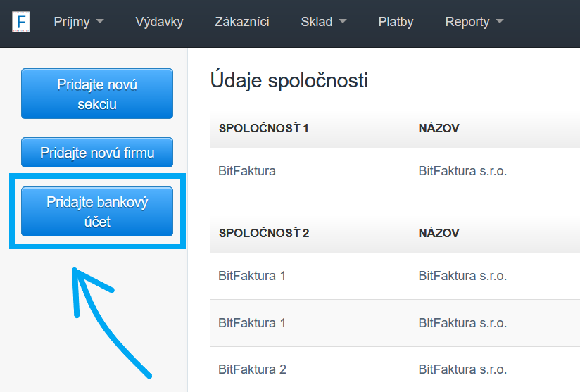
Task: Select the second BitFaktura 1 row
Action: pos(252,323)
